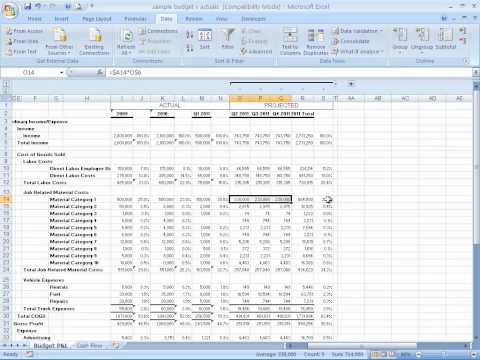Open From Other Sources options
Screen dimensions: 480x360
click(x=59, y=42)
